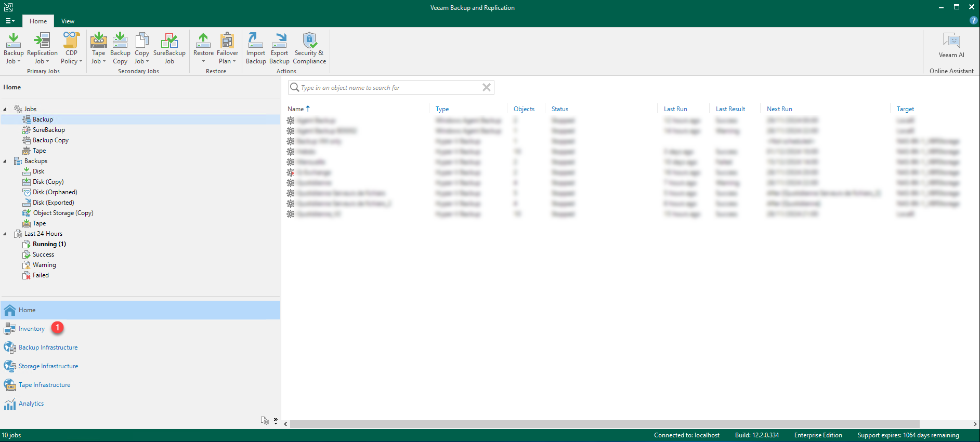Collapse the Last 24 Hours tree node
Image resolution: width=980 pixels, height=442 pixels.
tap(5, 234)
